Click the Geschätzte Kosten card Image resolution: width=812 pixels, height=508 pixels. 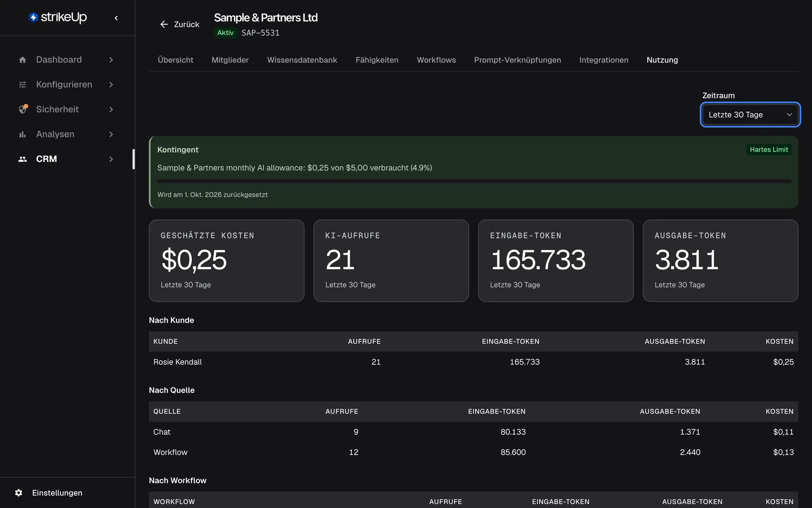point(226,261)
